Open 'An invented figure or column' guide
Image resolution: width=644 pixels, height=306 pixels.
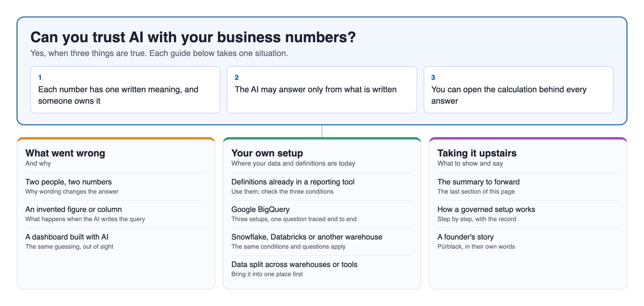click(116, 214)
